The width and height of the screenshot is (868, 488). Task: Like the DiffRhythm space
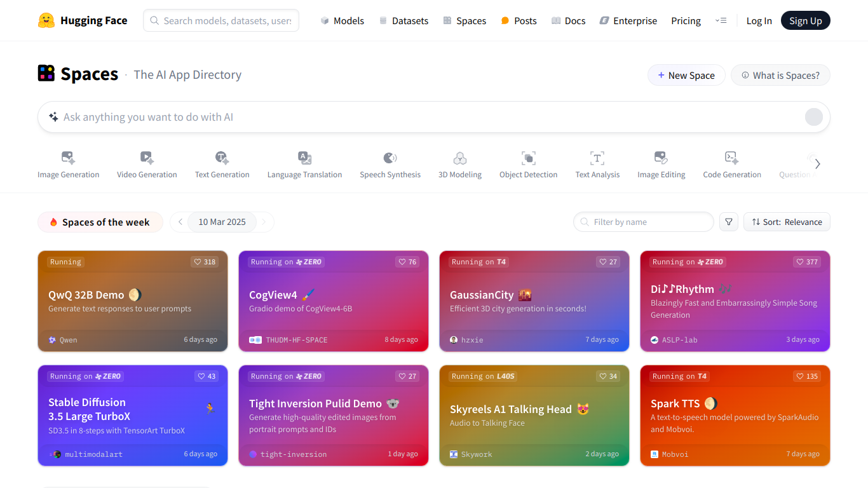click(807, 262)
